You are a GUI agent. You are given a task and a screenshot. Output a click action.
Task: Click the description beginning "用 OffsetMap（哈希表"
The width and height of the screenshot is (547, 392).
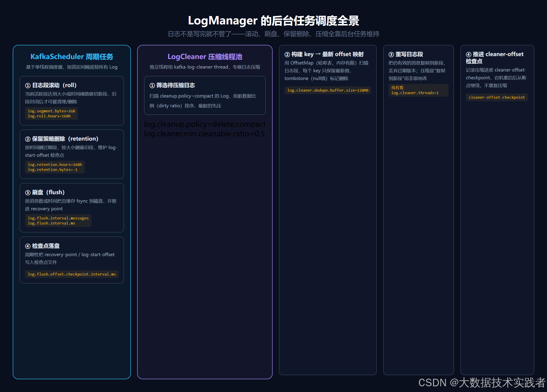326,71
